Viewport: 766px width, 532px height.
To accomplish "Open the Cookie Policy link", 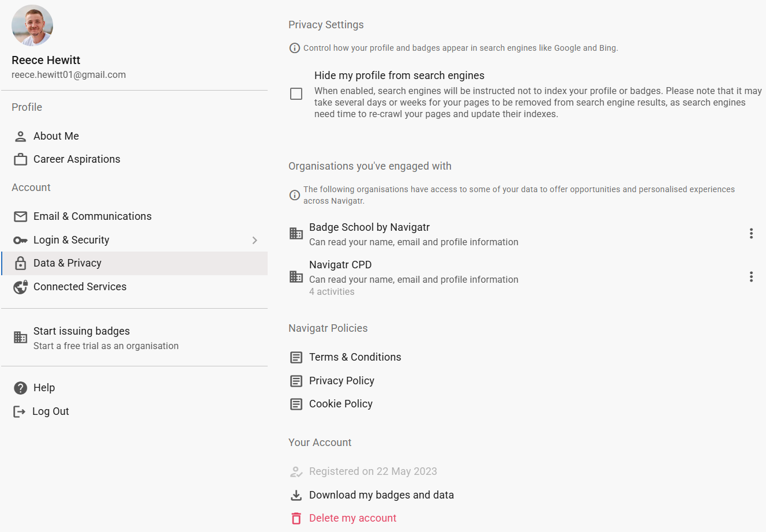I will 340,404.
